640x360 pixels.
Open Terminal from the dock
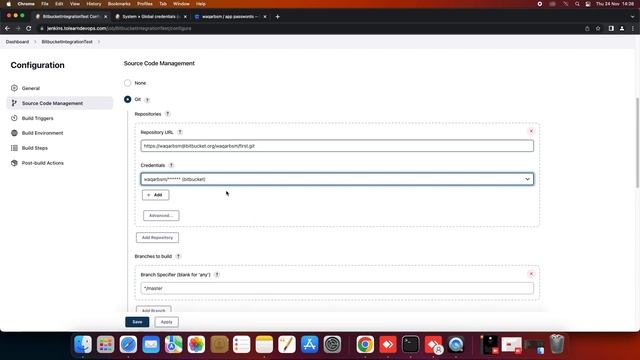click(411, 344)
